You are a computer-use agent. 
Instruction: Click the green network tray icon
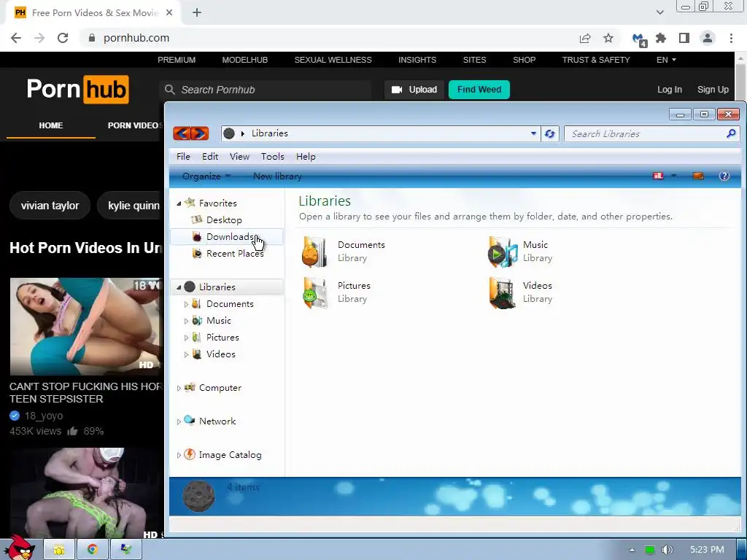tap(650, 550)
